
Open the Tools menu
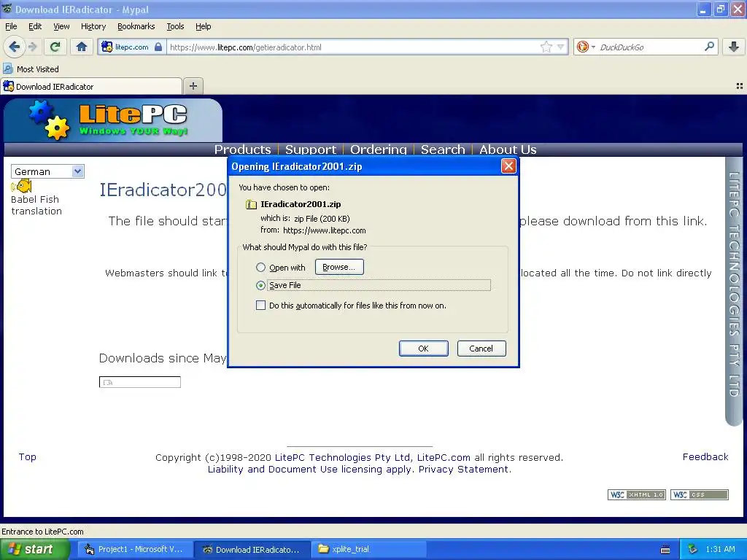175,26
